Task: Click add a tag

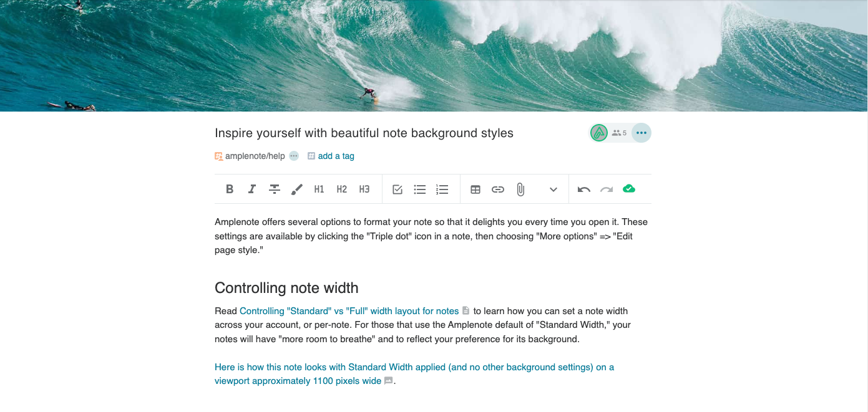Action: pos(336,156)
